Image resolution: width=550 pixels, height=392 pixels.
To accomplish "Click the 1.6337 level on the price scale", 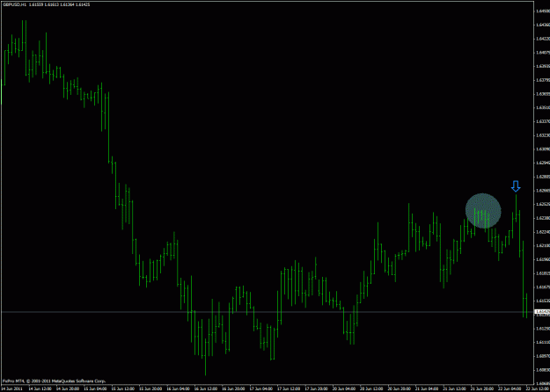I will [543, 121].
